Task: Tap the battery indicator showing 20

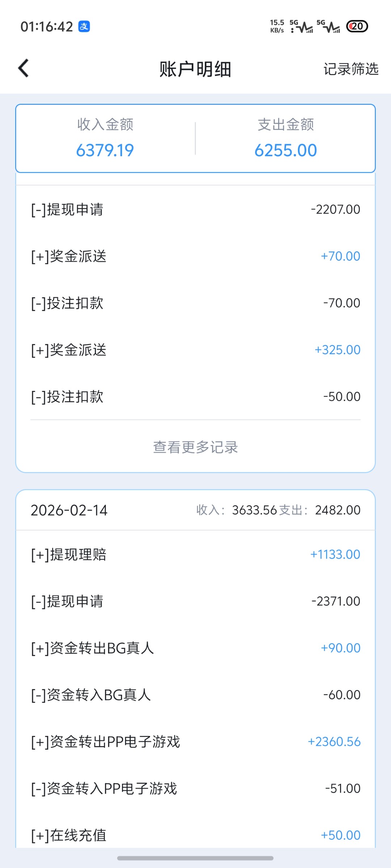Action: tap(357, 26)
